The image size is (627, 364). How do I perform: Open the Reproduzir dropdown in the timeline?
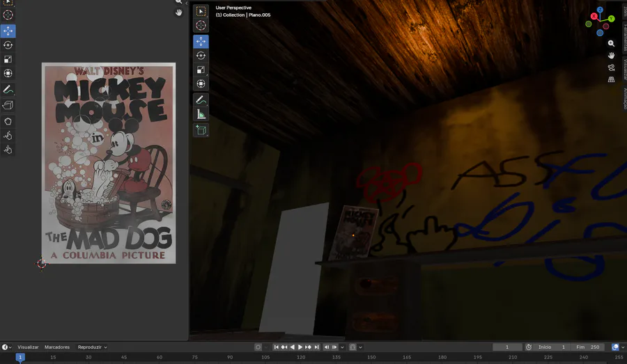pos(93,347)
